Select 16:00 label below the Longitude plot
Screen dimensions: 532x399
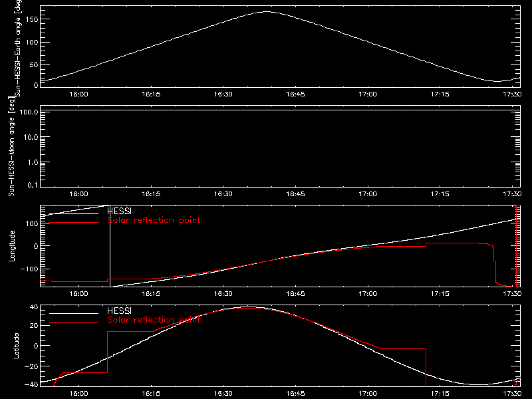[78, 293]
